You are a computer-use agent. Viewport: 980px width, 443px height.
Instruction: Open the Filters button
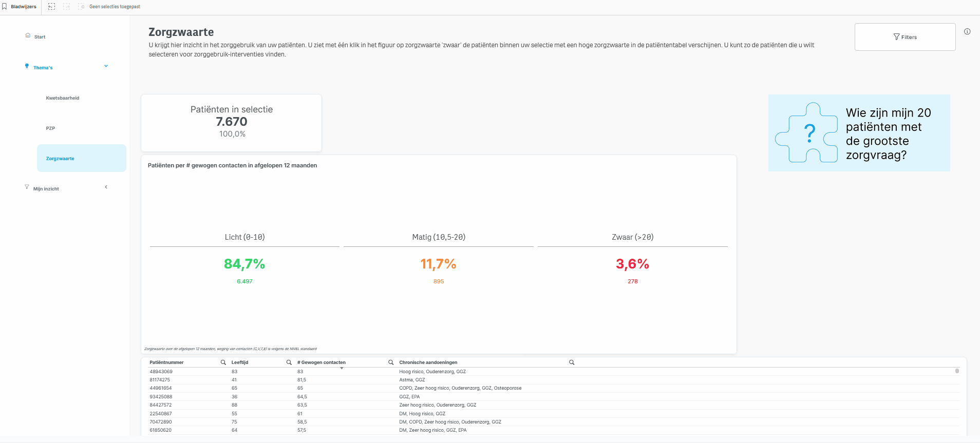coord(905,37)
